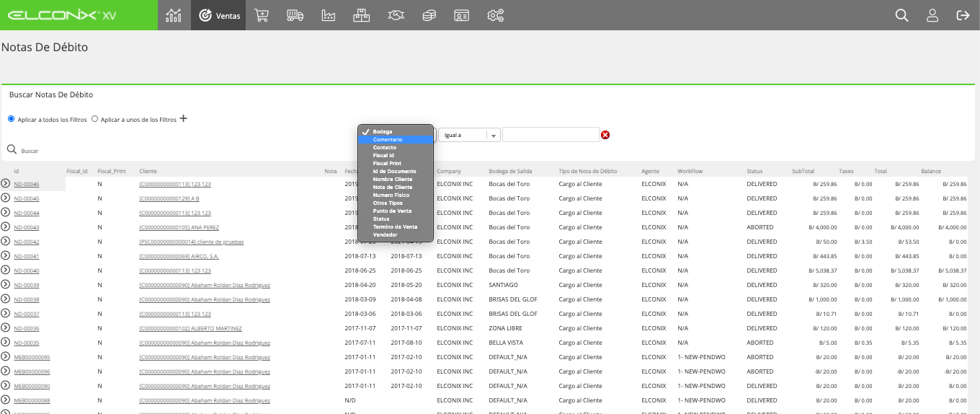Choose Numero Fisico option
The height and width of the screenshot is (414, 980).
[396, 195]
